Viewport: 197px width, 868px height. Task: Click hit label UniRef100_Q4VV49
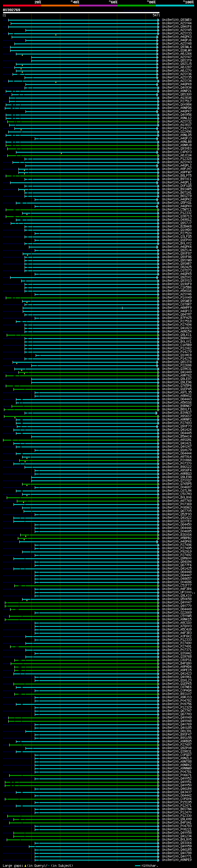pos(176,718)
